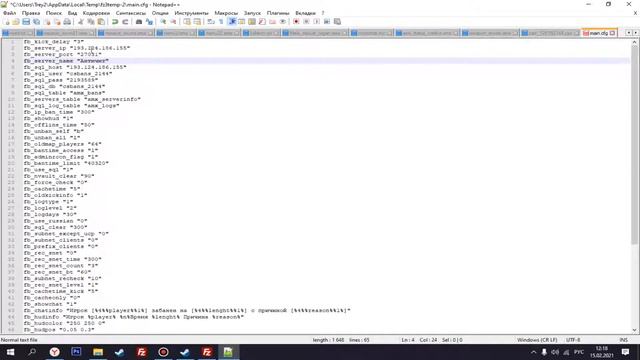Save the recorded macro icon
640x360 pixels.
(337, 22)
